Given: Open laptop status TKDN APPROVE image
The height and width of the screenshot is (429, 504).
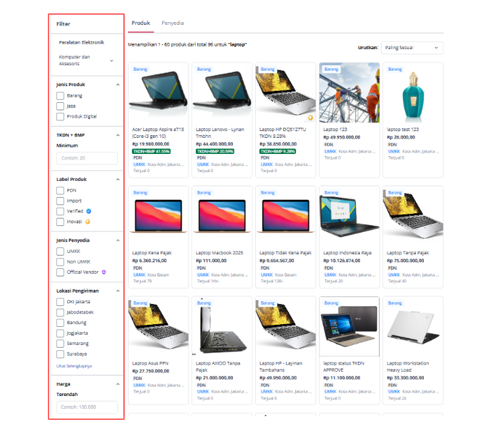Looking at the screenshot, I should coord(349,327).
